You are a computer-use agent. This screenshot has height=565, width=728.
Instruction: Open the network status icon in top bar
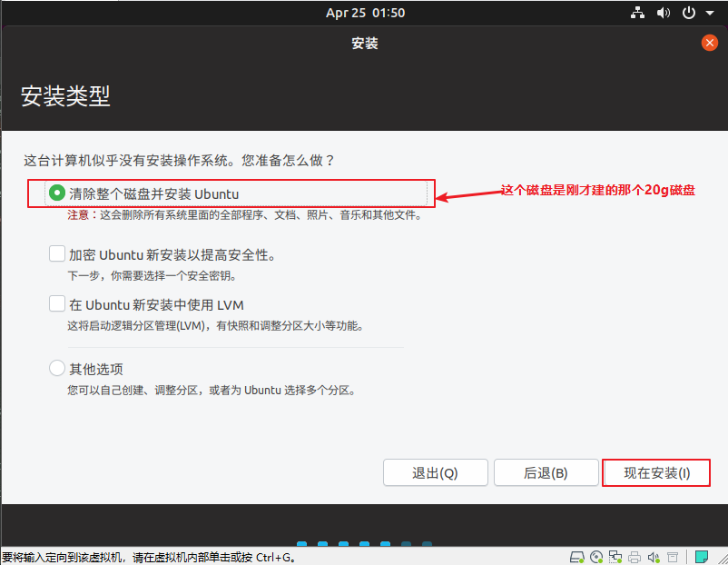pos(637,13)
